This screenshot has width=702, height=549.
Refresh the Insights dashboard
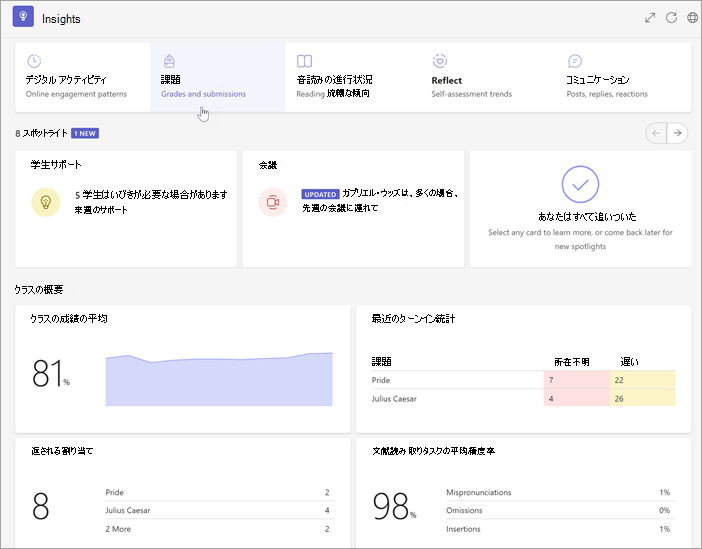(x=671, y=17)
